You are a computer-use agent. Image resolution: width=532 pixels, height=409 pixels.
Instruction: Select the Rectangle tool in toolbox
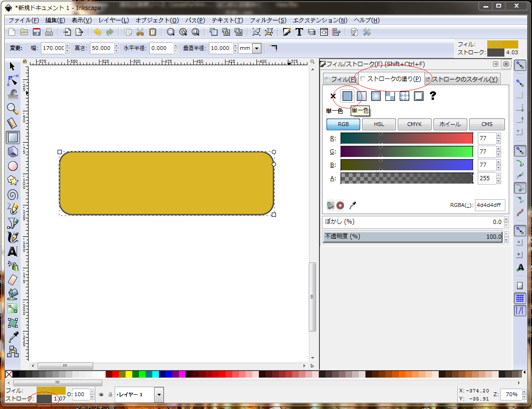pos(13,137)
